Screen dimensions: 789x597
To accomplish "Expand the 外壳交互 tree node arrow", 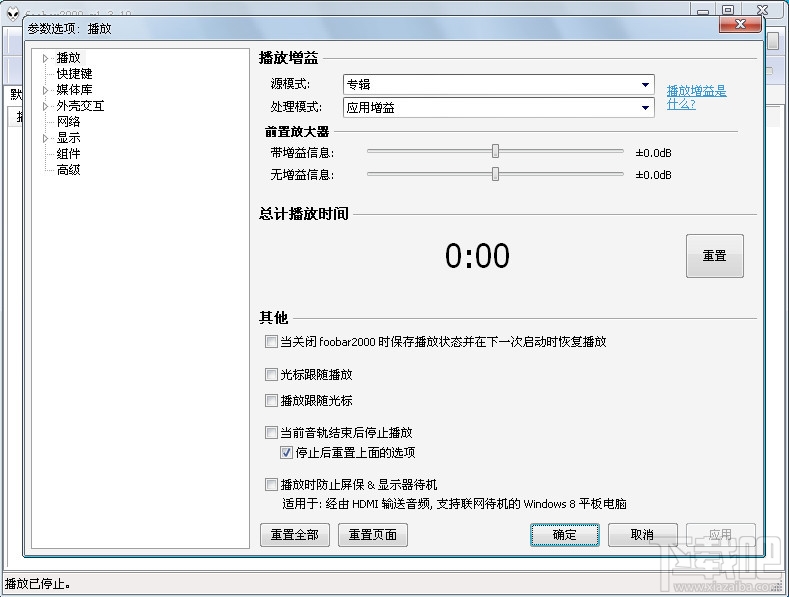I will point(45,106).
